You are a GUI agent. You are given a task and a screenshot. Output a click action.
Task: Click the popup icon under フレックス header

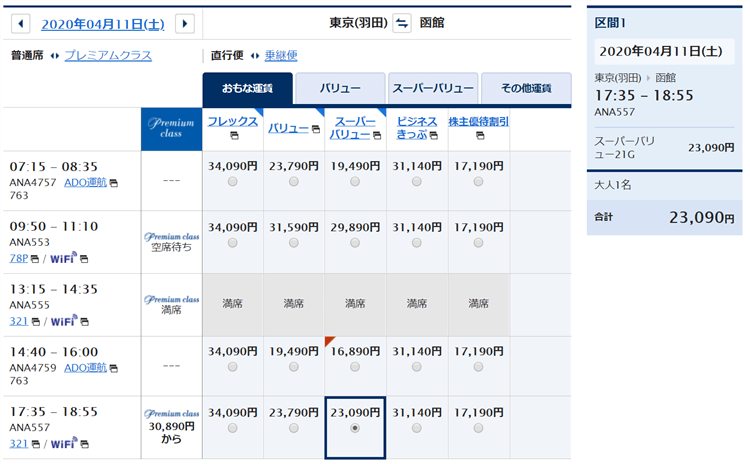[233, 135]
